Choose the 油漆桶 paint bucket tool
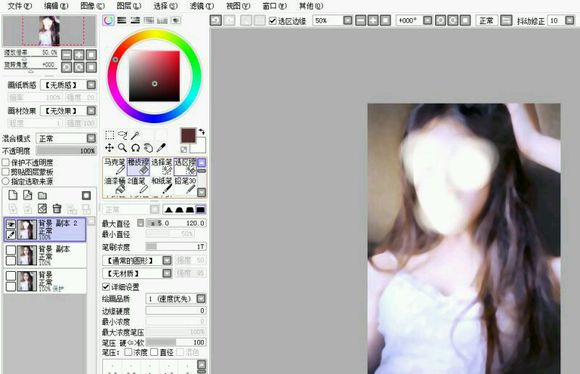The height and width of the screenshot is (374, 580). [x=115, y=185]
